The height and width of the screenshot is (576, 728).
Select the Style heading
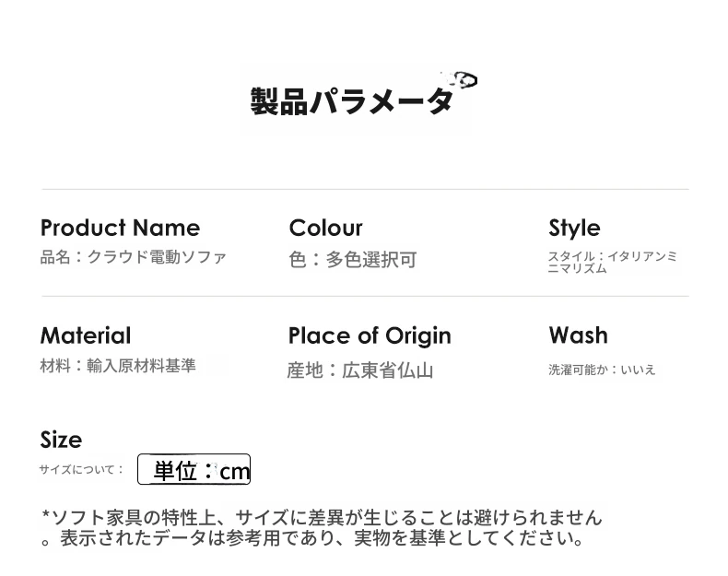pyautogui.click(x=574, y=228)
